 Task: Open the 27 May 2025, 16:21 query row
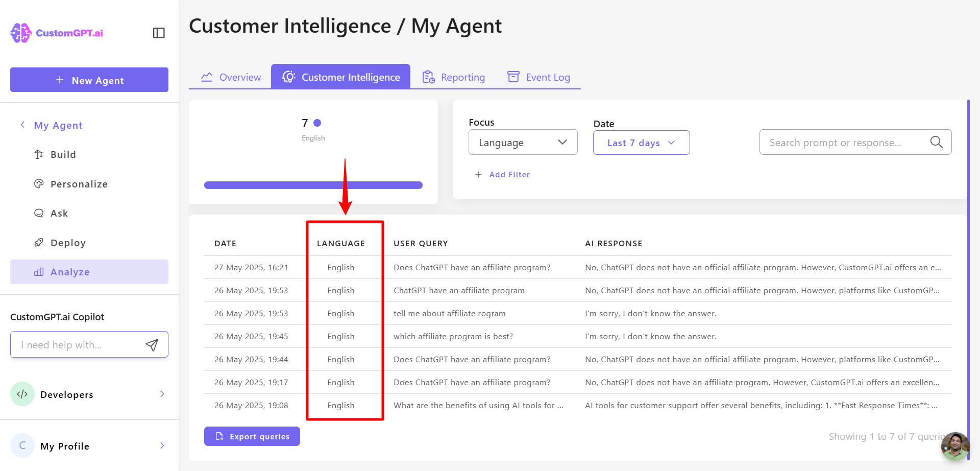click(578, 267)
